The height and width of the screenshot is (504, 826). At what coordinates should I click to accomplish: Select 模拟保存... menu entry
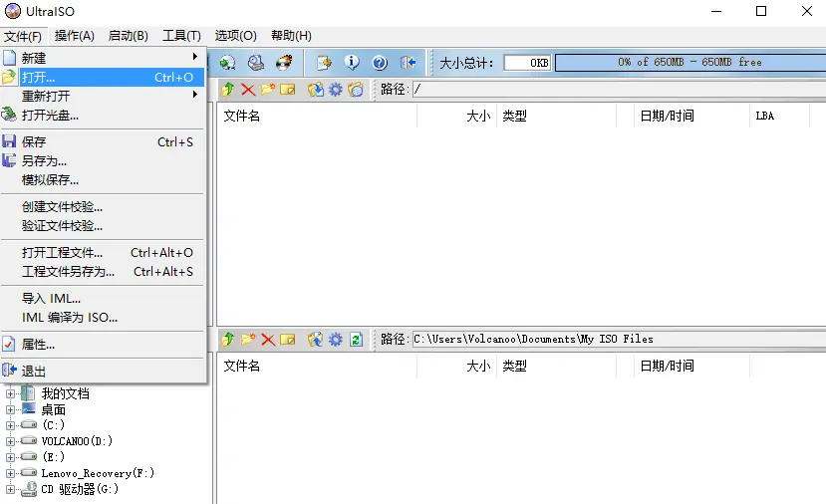click(103, 179)
